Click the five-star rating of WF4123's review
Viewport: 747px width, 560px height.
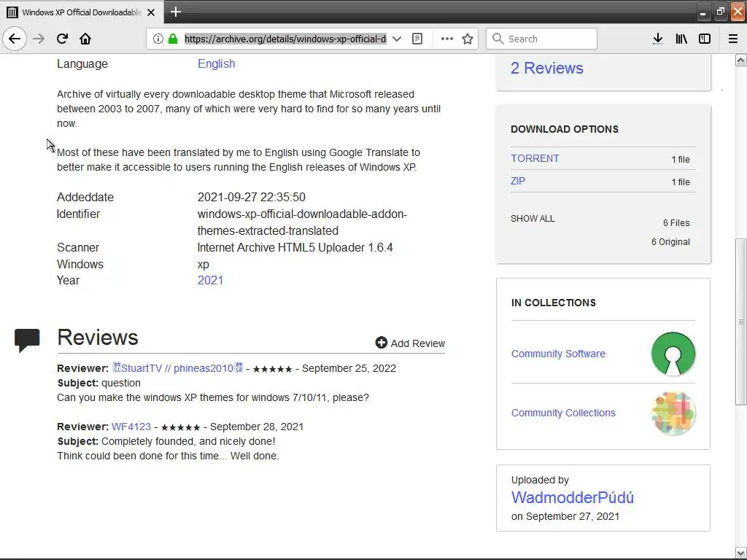click(x=180, y=427)
